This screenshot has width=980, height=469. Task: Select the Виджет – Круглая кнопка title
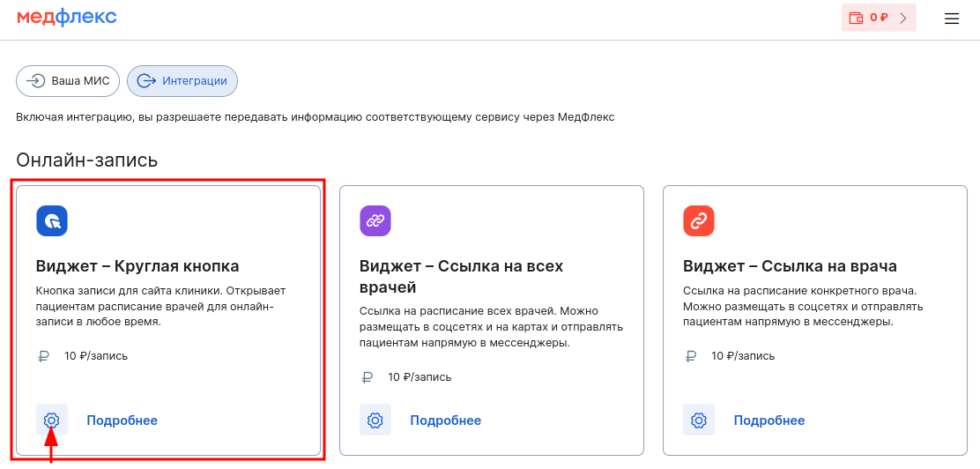point(137,266)
